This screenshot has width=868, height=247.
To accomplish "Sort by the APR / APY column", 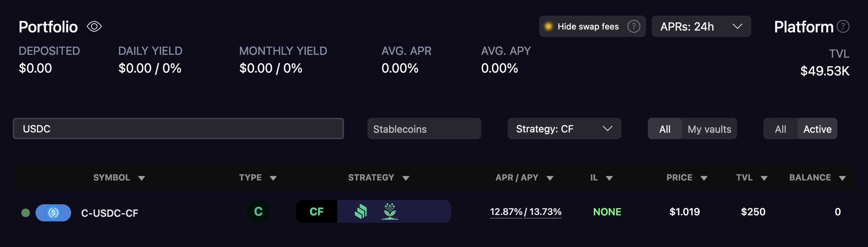I will [524, 178].
